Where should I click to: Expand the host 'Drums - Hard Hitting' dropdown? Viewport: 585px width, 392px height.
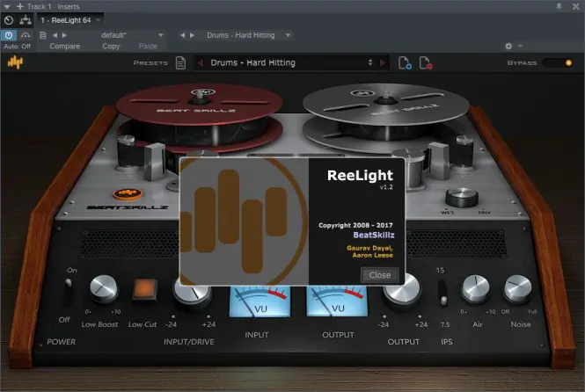288,35
